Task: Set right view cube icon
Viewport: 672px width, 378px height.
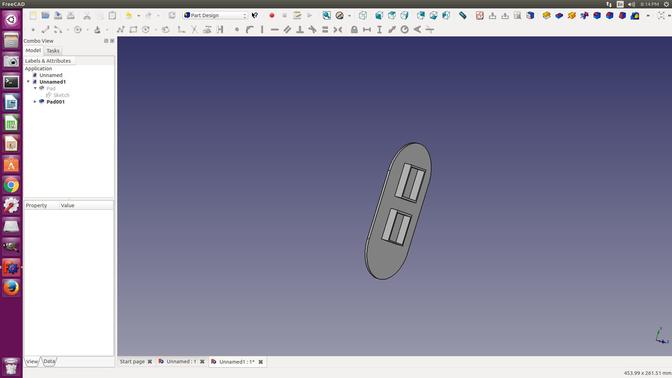Action: coord(404,15)
